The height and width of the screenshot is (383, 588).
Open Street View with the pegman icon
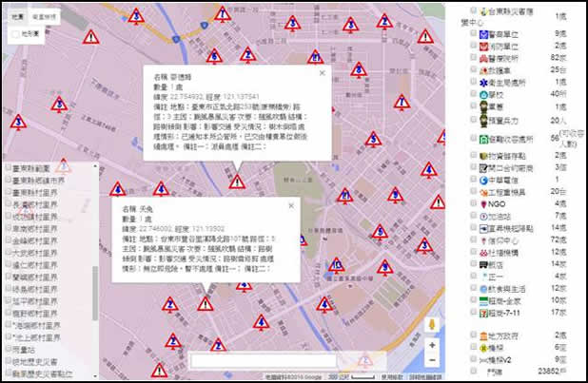[432, 324]
